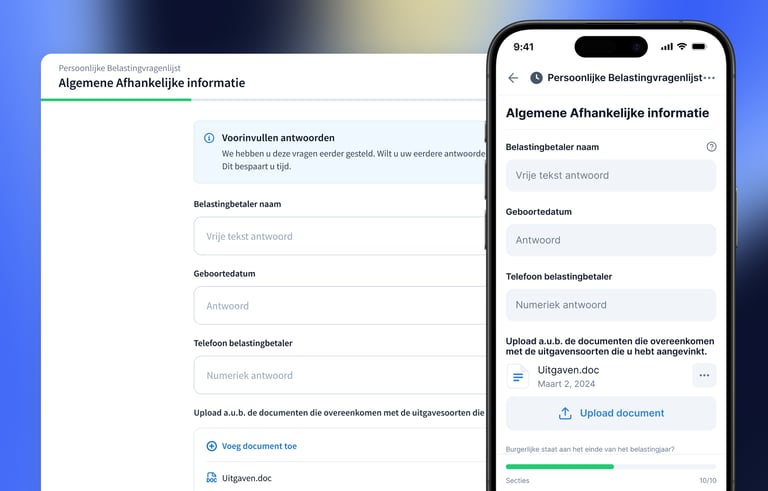The image size is (768, 491).
Task: Tap phone Geboortedatum Antwoord field
Action: (x=611, y=240)
